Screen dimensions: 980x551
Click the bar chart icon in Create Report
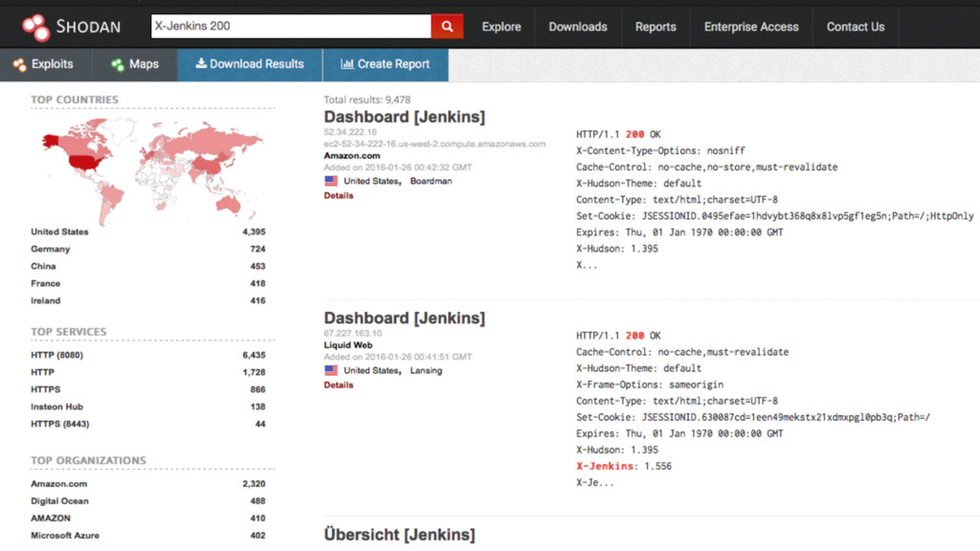(x=346, y=64)
